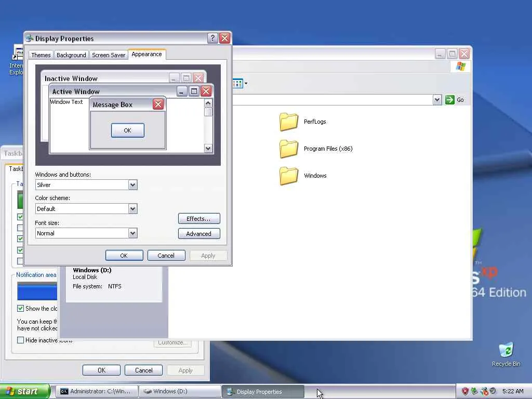
Task: Click the network tray icon with red X
Action: pyautogui.click(x=484, y=391)
